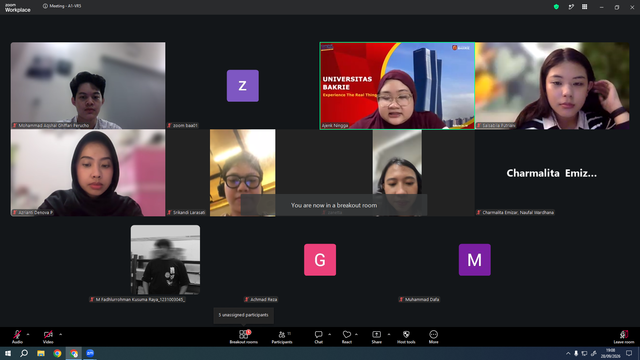Viewport: 640px width, 360px height.
Task: Click the icon beside the encryption shield
Action: tap(571, 7)
